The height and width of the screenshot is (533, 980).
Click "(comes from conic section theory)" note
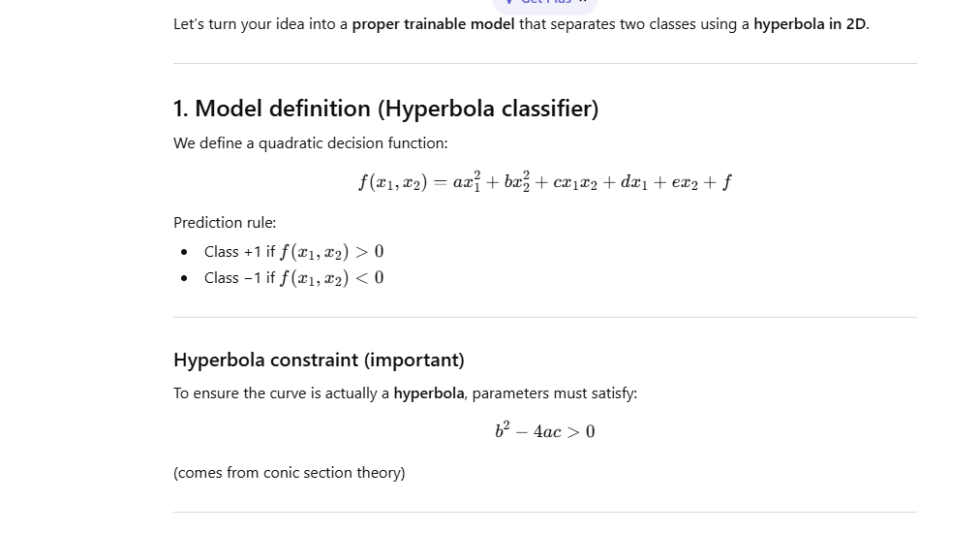(x=289, y=473)
